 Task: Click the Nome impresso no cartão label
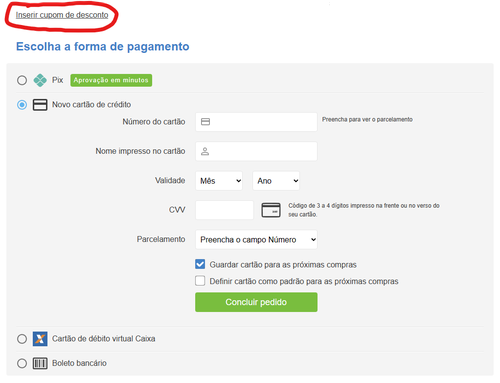point(140,151)
